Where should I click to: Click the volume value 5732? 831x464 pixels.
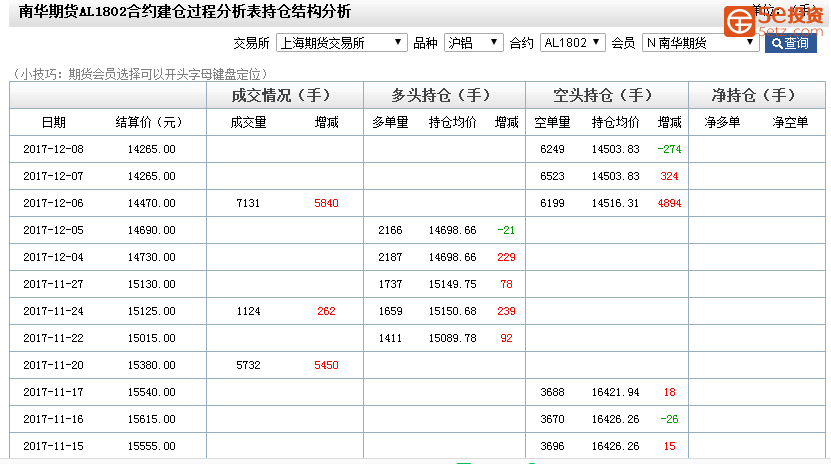tap(248, 365)
